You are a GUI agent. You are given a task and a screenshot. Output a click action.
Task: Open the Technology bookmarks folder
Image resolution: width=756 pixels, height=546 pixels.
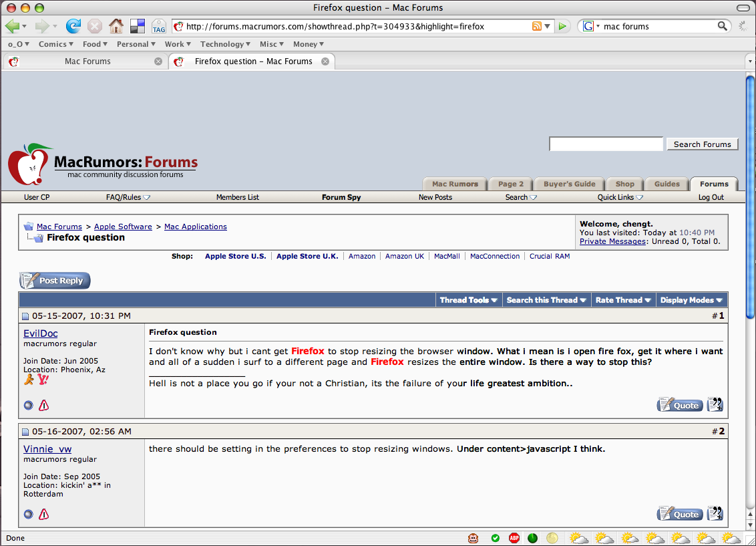[x=225, y=44]
